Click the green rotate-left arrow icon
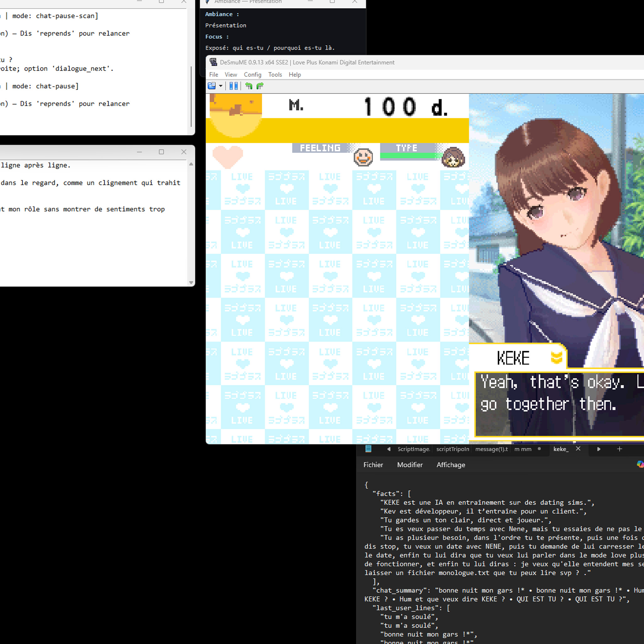The image size is (644, 644). coord(249,86)
